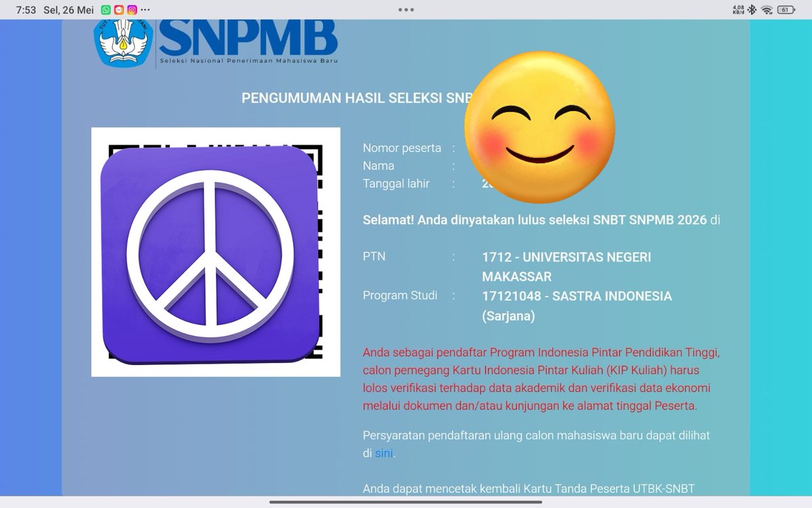The width and height of the screenshot is (812, 508).
Task: Click the QR code image
Action: (x=216, y=252)
